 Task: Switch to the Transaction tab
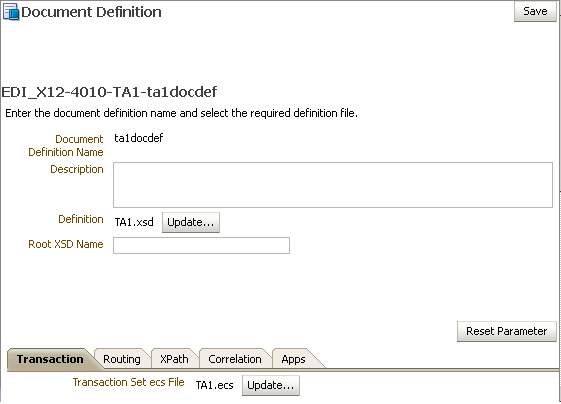click(50, 359)
